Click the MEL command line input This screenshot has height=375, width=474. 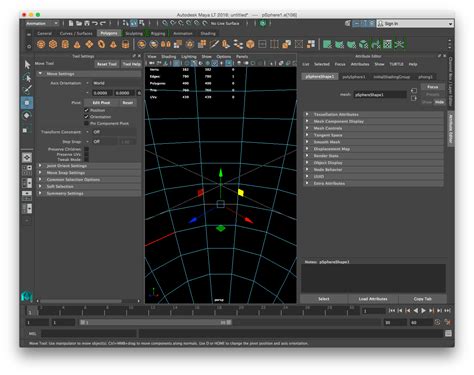(89, 333)
